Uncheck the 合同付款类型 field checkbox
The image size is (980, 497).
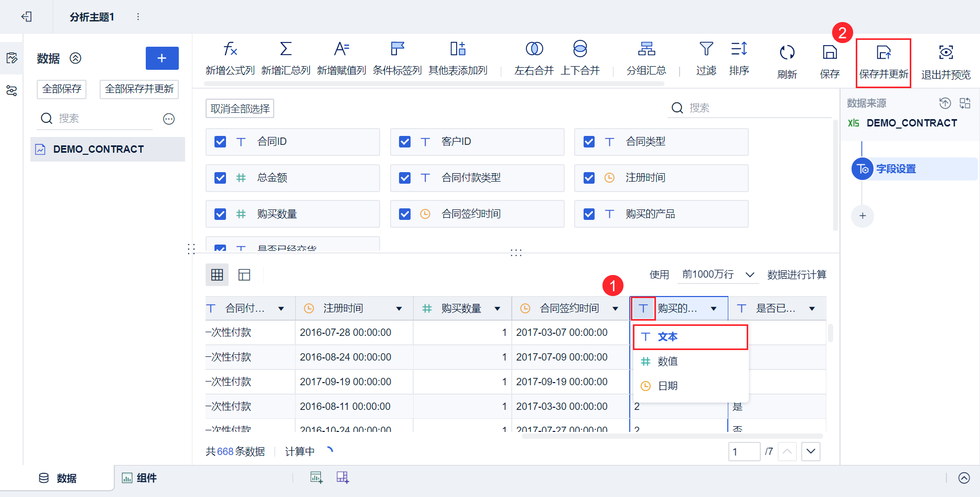[405, 178]
